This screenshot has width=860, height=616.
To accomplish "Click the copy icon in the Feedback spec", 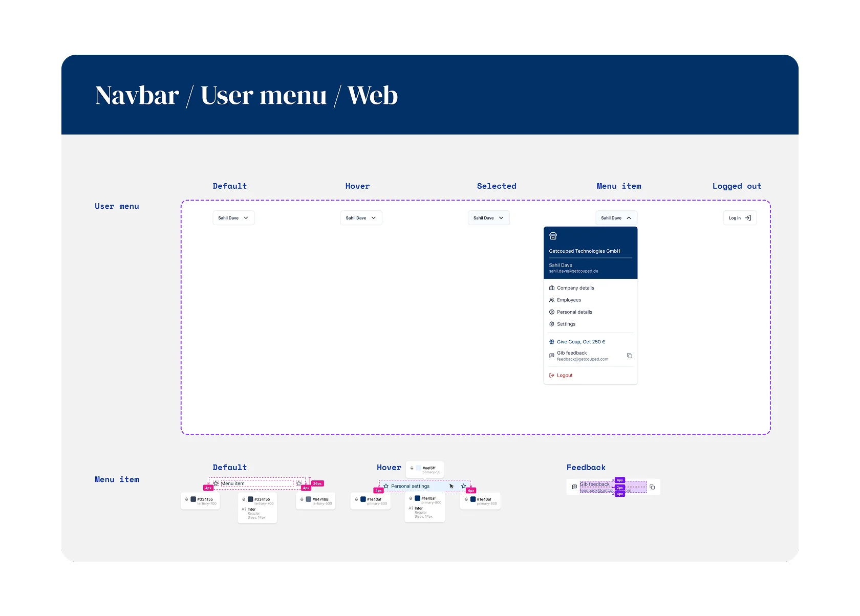I will [x=652, y=487].
